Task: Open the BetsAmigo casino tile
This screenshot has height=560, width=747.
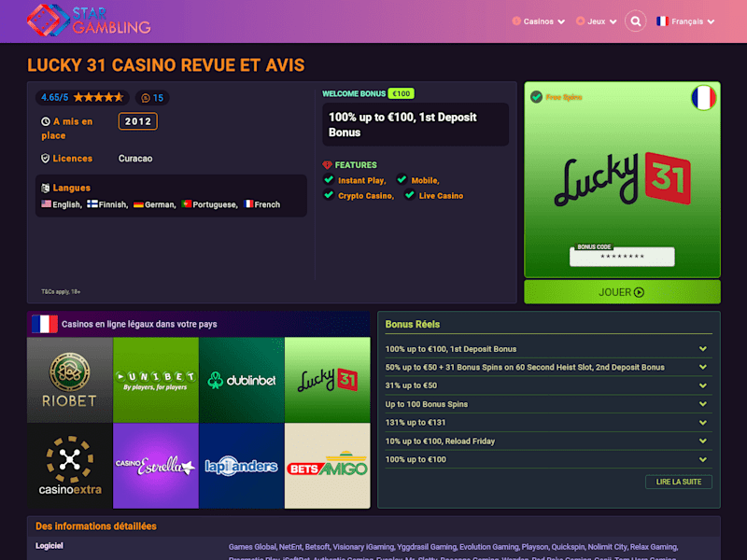Action: click(x=328, y=466)
